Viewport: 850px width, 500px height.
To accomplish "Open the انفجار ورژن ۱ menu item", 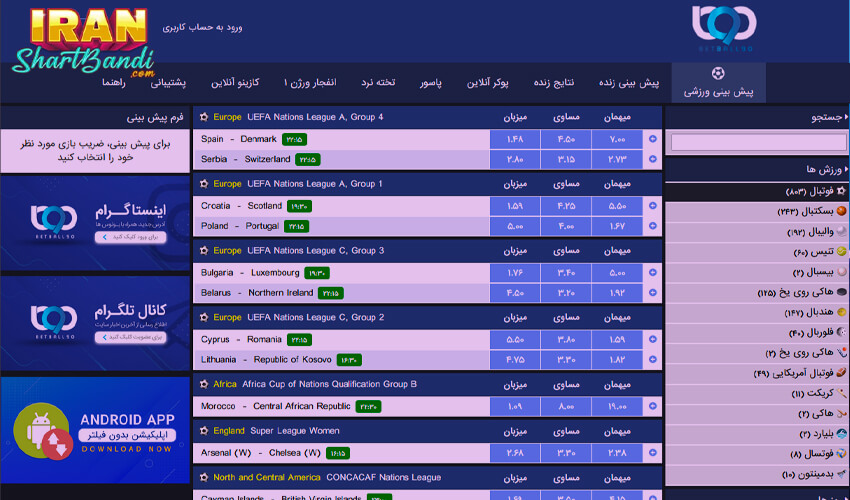I will coord(310,82).
